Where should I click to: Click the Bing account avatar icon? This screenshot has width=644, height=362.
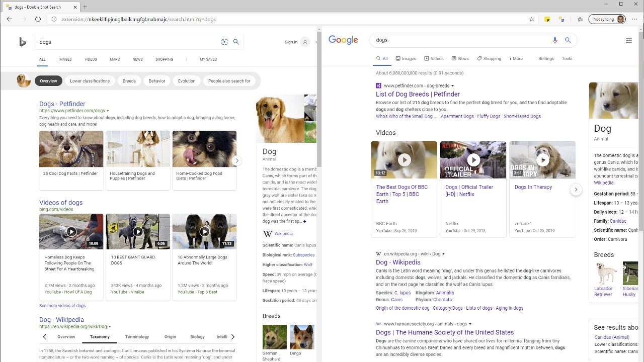click(305, 42)
